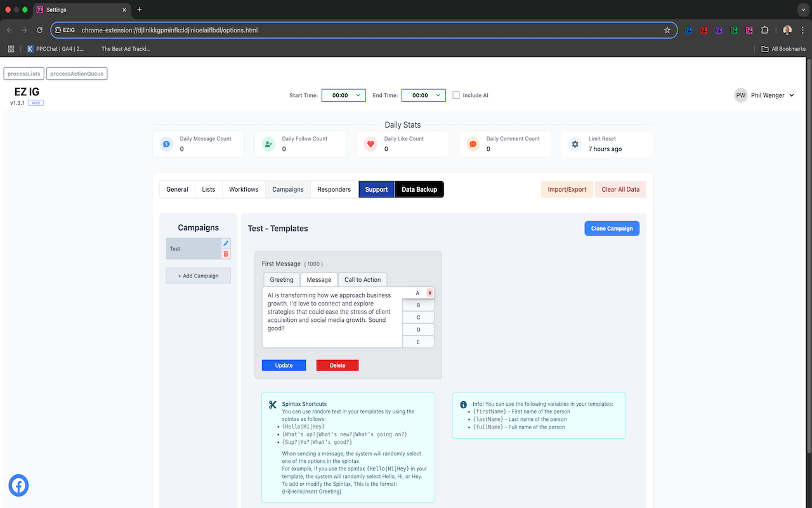Select the Test campaign in list
This screenshot has height=508, width=812.
193,248
